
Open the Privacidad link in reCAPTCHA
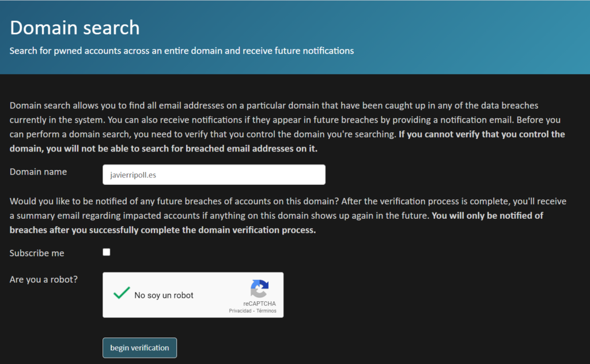pyautogui.click(x=240, y=311)
